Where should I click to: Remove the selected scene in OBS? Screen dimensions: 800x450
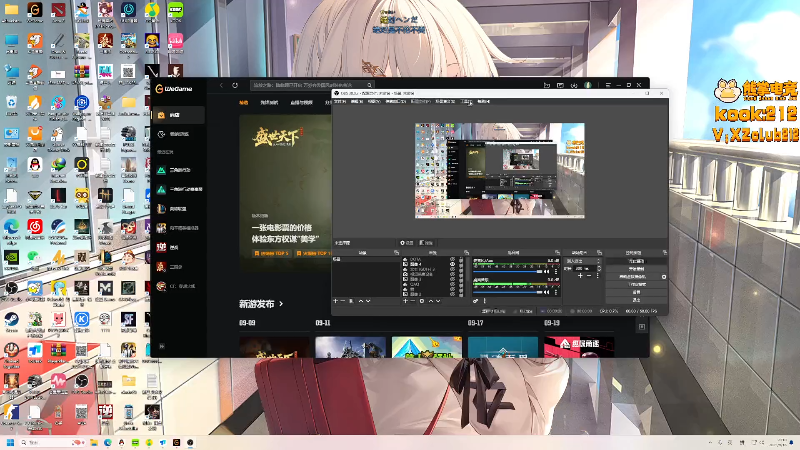[342, 301]
